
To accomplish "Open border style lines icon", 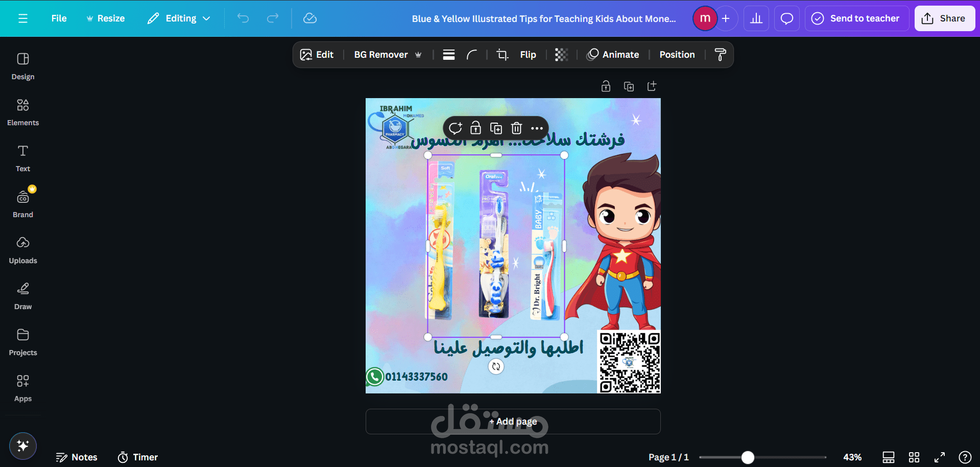I will (449, 55).
